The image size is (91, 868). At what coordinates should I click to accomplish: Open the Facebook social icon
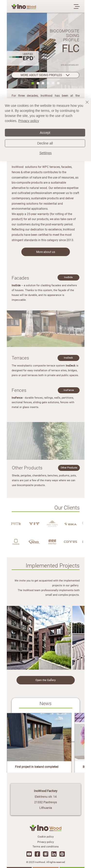pyautogui.click(x=37, y=854)
